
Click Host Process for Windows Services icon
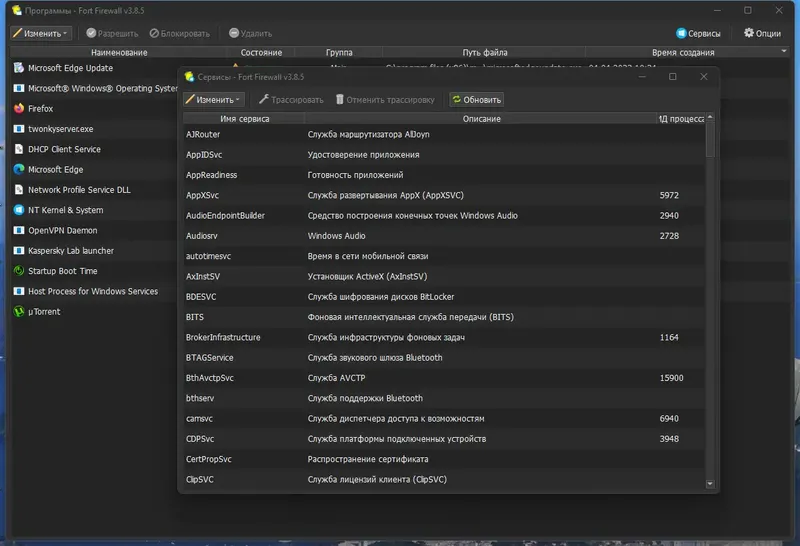tap(19, 291)
